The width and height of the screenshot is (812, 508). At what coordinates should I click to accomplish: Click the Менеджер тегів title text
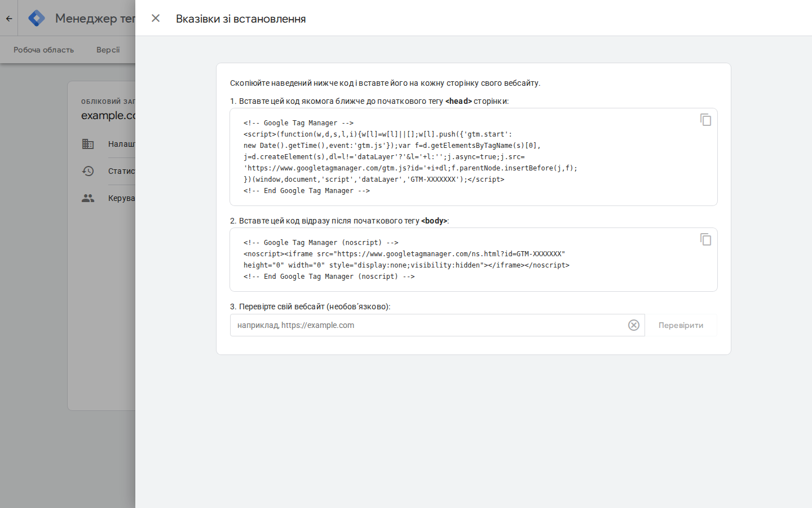[95, 19]
